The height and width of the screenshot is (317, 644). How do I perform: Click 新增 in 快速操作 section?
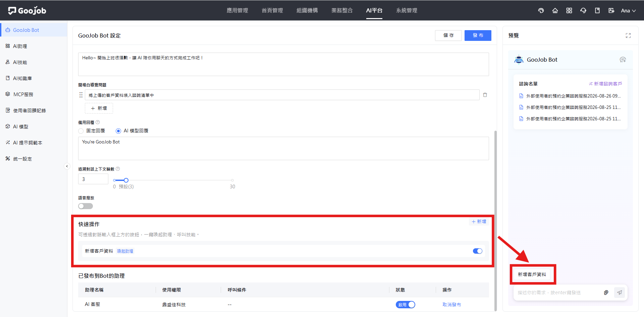click(x=479, y=221)
